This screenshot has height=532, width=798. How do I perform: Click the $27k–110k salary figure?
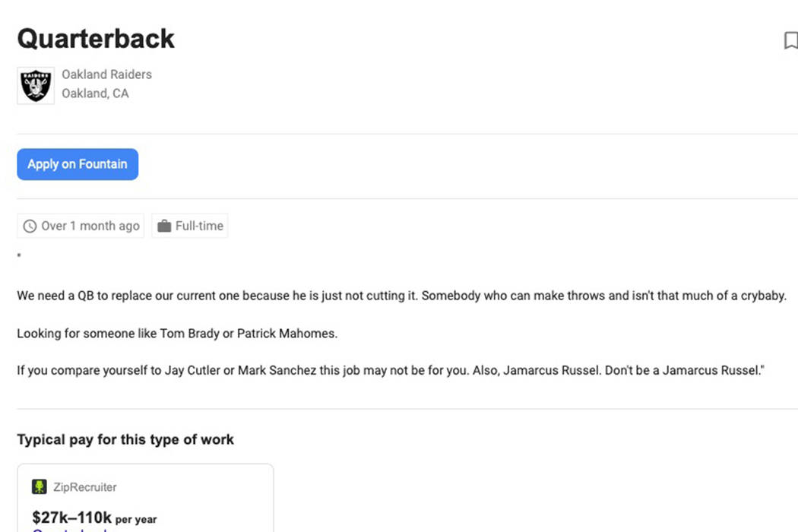pos(71,518)
